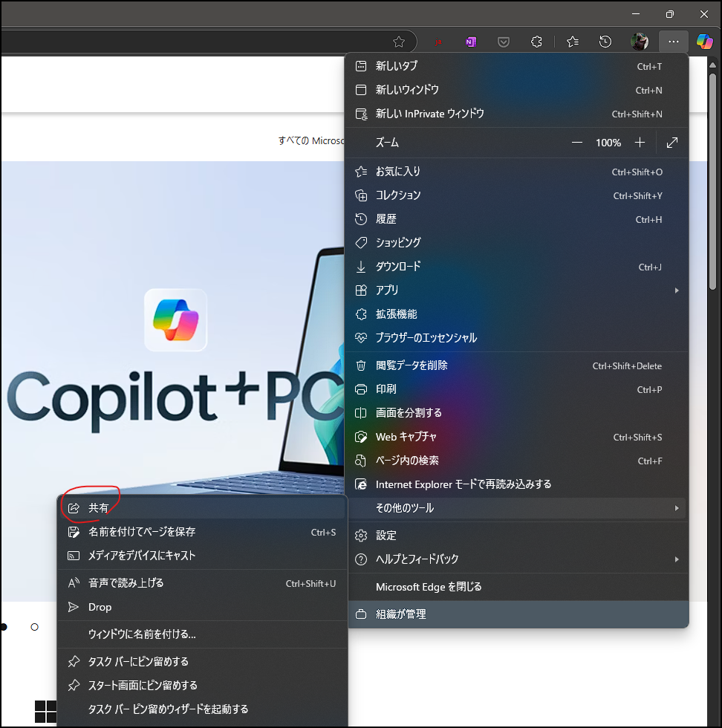Choose 閲覧データを削除
The width and height of the screenshot is (722, 728).
[517, 365]
